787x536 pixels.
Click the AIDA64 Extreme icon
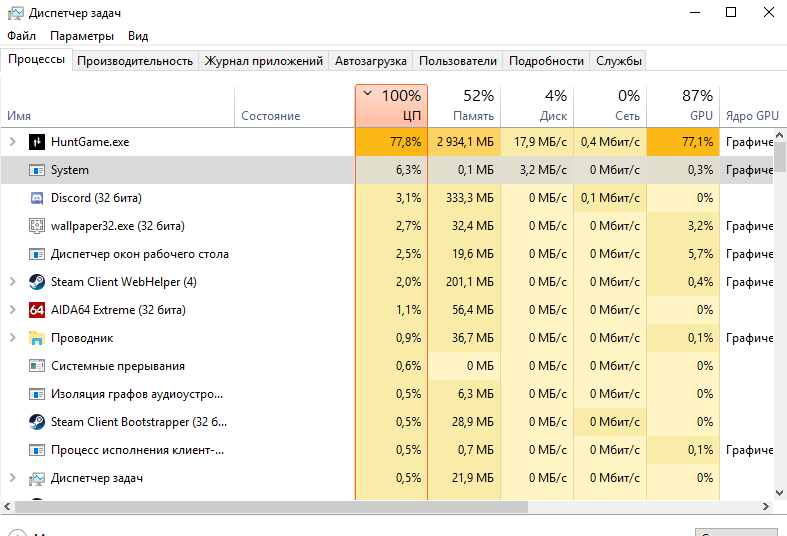(x=37, y=310)
